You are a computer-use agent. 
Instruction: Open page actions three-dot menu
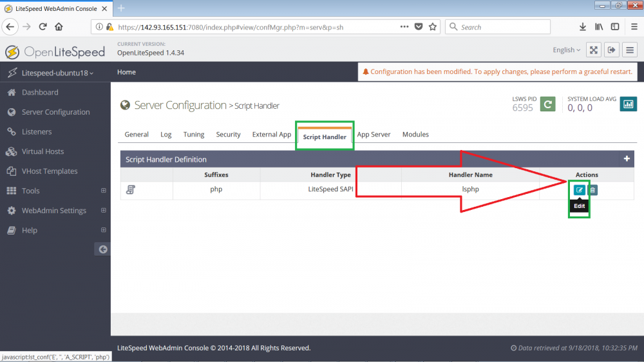[404, 27]
